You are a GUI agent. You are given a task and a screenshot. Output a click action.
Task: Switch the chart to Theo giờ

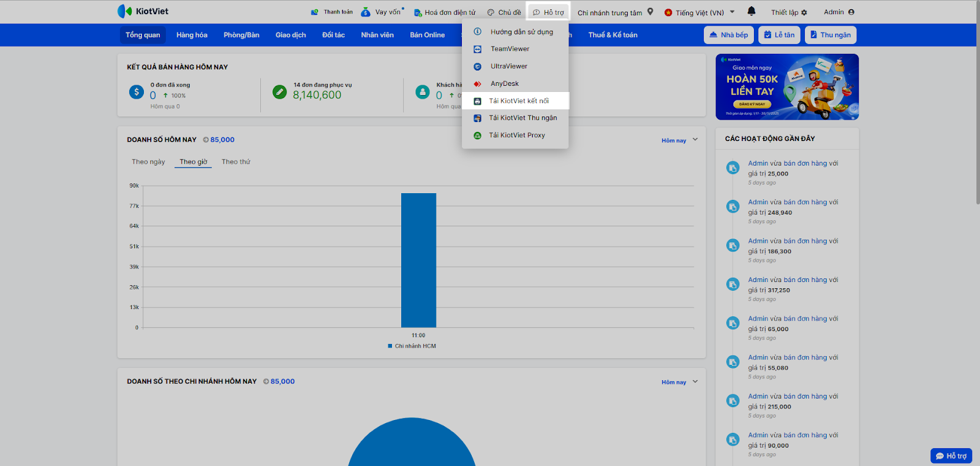coord(194,162)
